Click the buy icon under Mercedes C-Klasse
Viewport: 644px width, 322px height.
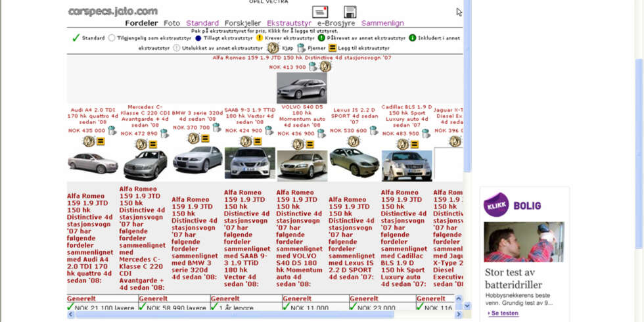click(x=141, y=144)
